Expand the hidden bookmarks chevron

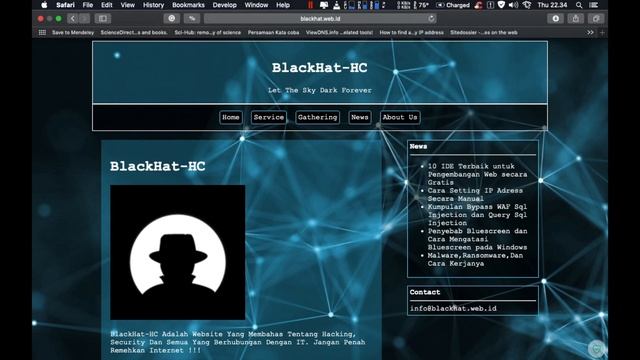pyautogui.click(x=590, y=32)
